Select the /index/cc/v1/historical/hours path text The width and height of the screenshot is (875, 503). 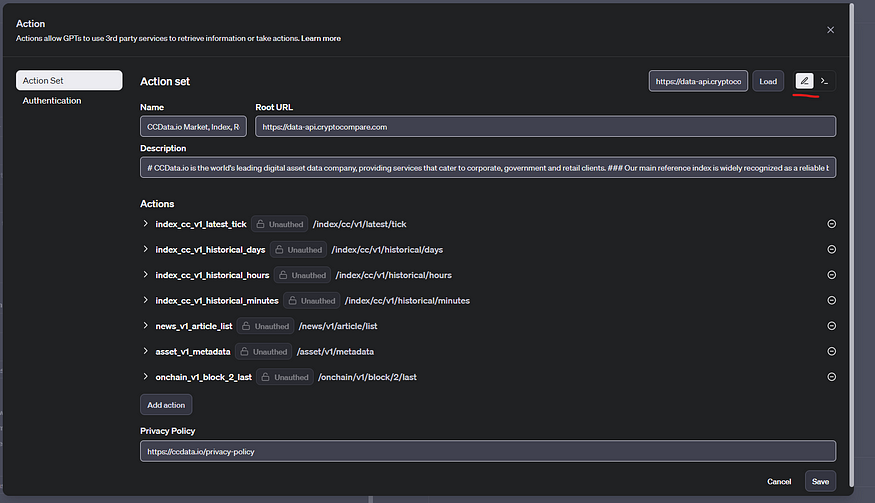[393, 275]
